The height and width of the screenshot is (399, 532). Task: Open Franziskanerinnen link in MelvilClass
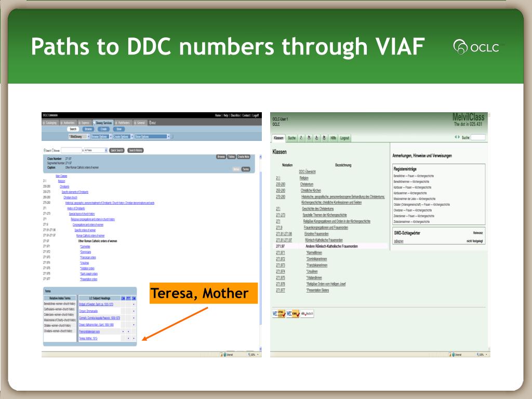pos(317,265)
